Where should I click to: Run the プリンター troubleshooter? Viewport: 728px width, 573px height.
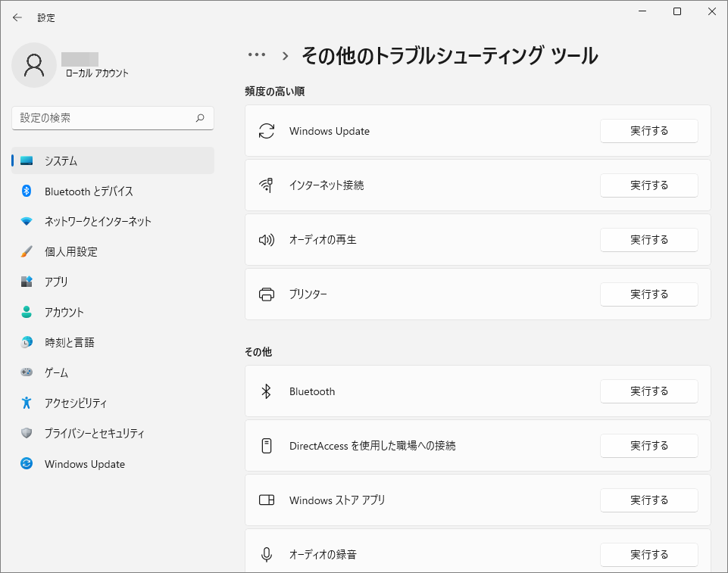(648, 294)
